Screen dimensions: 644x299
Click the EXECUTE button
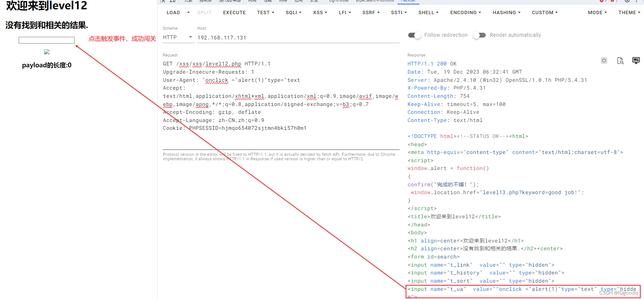click(x=234, y=13)
